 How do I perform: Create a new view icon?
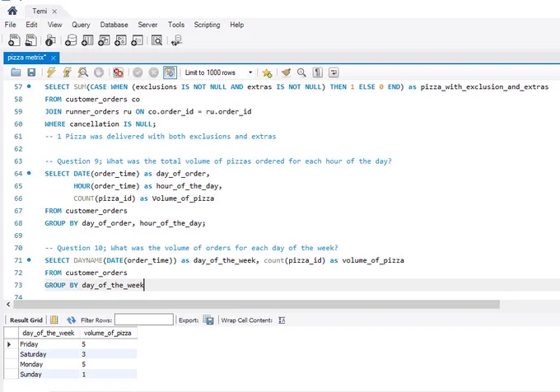coord(104,40)
